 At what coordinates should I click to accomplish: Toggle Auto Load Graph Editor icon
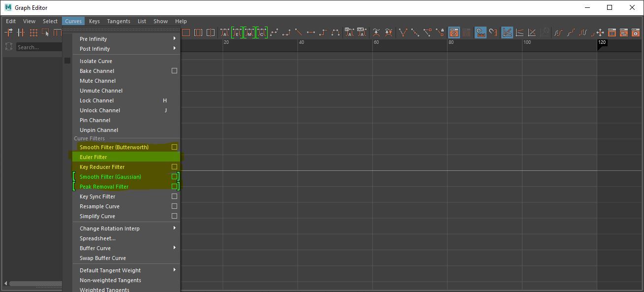[454, 32]
